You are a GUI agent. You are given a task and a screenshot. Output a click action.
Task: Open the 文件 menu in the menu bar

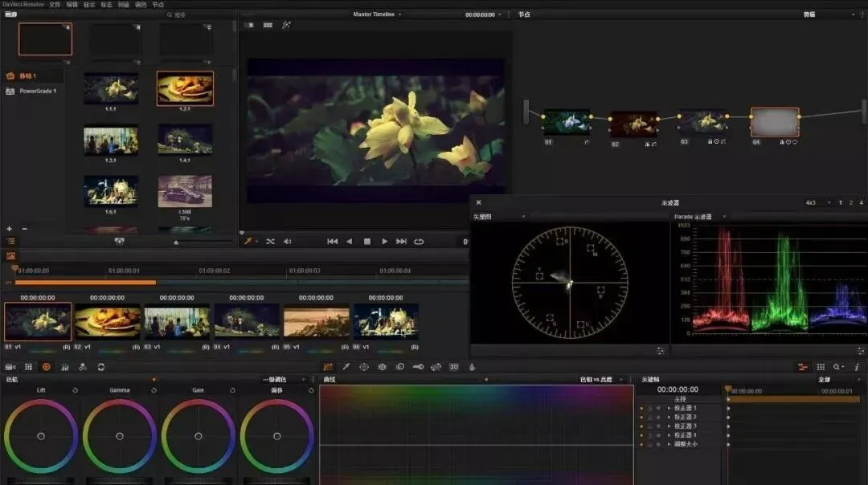click(55, 4)
